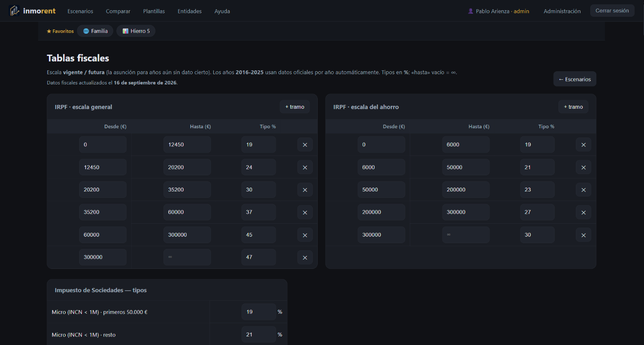Remove general scale row 35200 to 60000
Viewport: 644px width, 345px height.
305,212
